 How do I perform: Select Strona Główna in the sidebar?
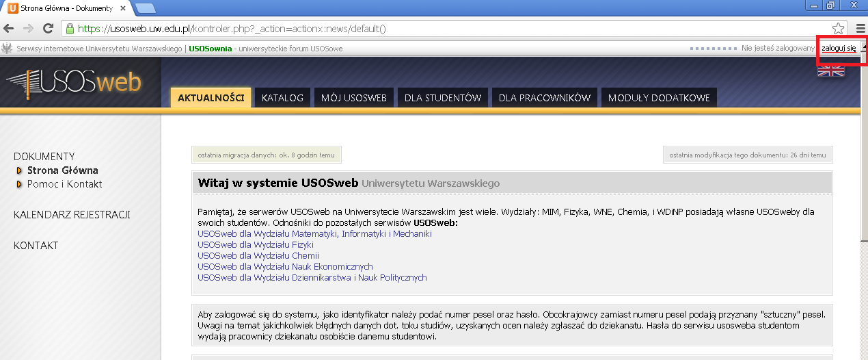click(x=62, y=170)
